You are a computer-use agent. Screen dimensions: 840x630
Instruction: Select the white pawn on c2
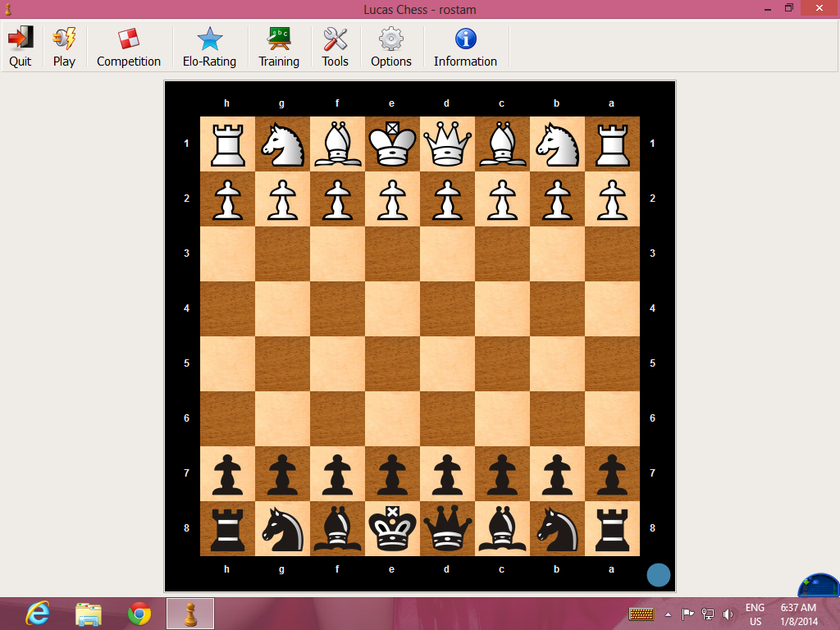pos(503,199)
